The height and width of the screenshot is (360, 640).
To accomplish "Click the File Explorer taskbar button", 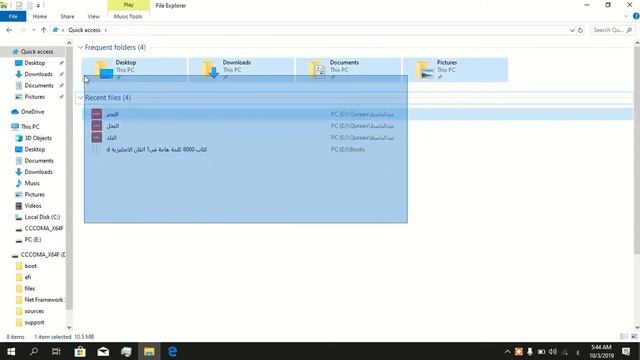I will tap(149, 351).
